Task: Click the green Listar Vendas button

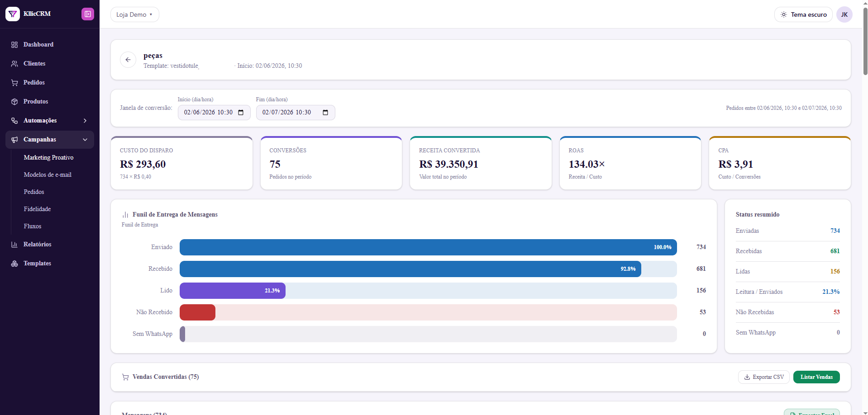Action: [816, 377]
